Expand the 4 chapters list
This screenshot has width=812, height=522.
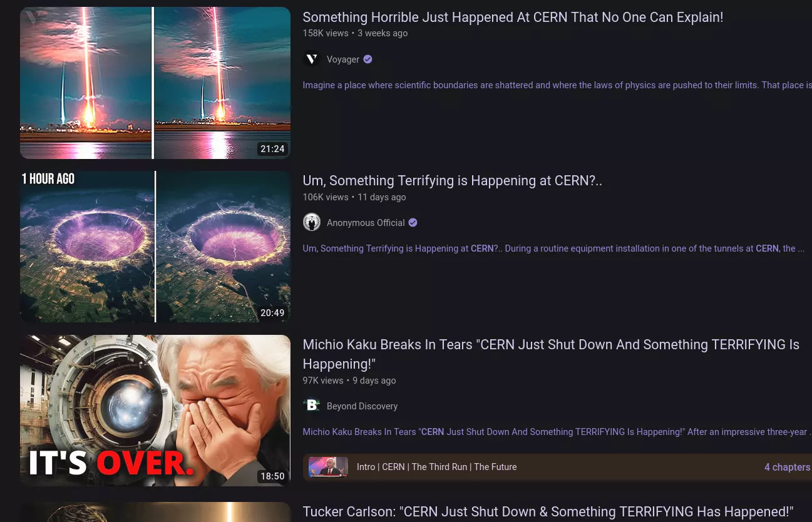point(787,467)
